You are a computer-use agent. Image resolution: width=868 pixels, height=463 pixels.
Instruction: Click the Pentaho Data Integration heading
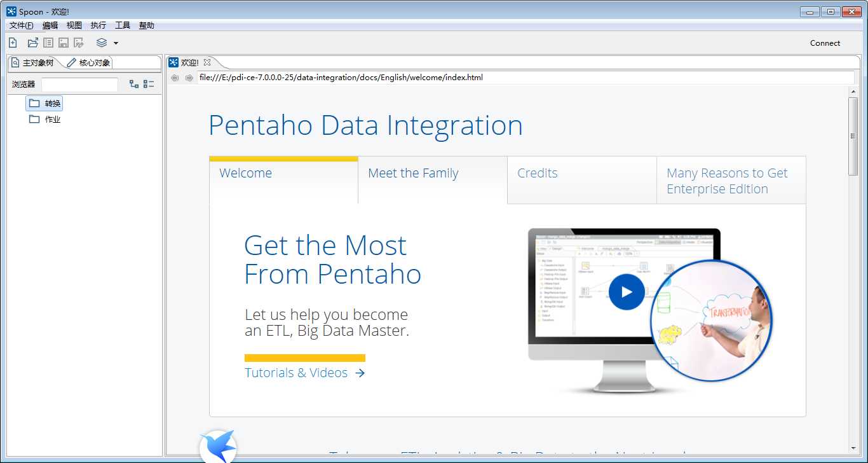[365, 125]
